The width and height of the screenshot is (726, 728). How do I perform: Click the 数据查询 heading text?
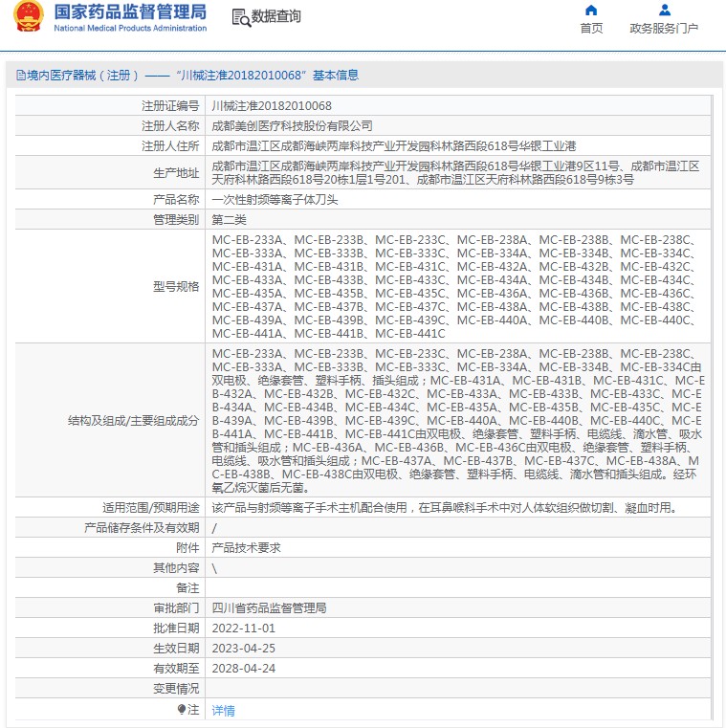click(276, 16)
